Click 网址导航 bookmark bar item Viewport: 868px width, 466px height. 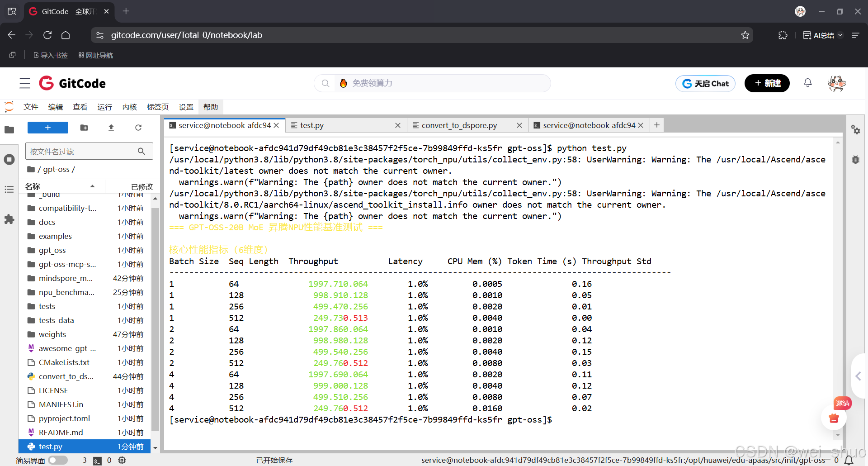[x=96, y=55]
